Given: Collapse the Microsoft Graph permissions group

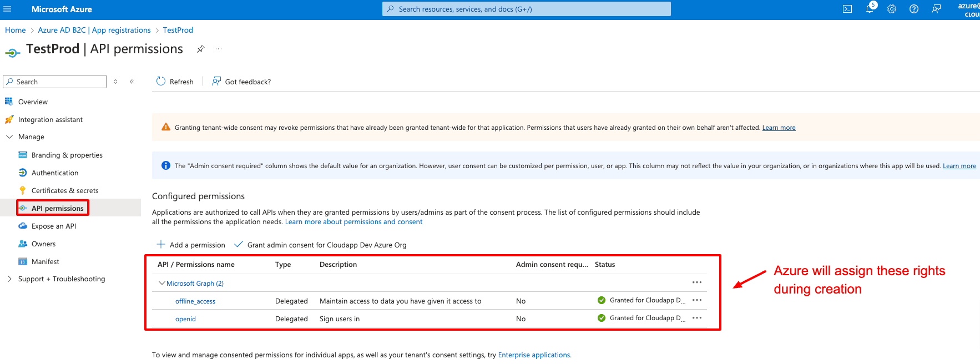Looking at the screenshot, I should [161, 284].
